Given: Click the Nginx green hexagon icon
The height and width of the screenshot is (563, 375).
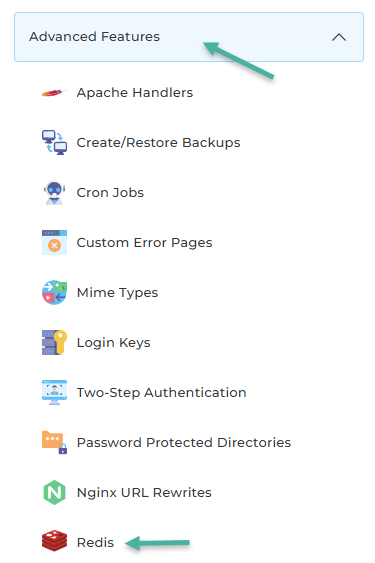Looking at the screenshot, I should tap(54, 492).
